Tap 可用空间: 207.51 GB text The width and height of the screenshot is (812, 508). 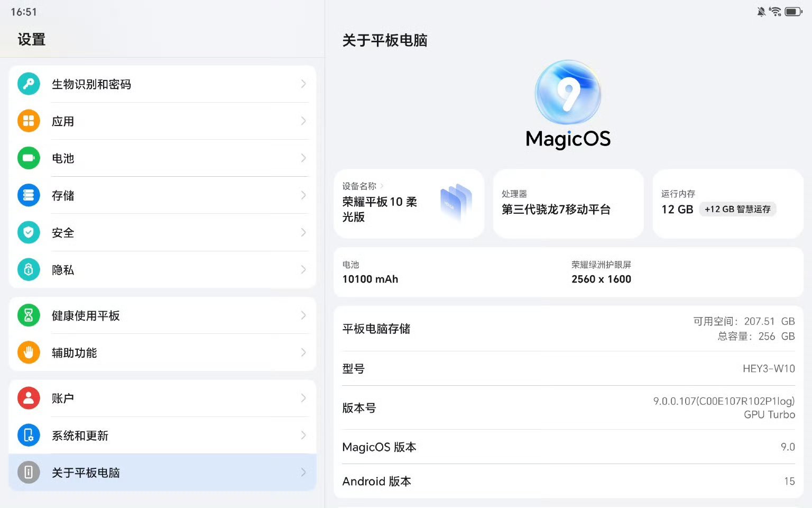(744, 321)
